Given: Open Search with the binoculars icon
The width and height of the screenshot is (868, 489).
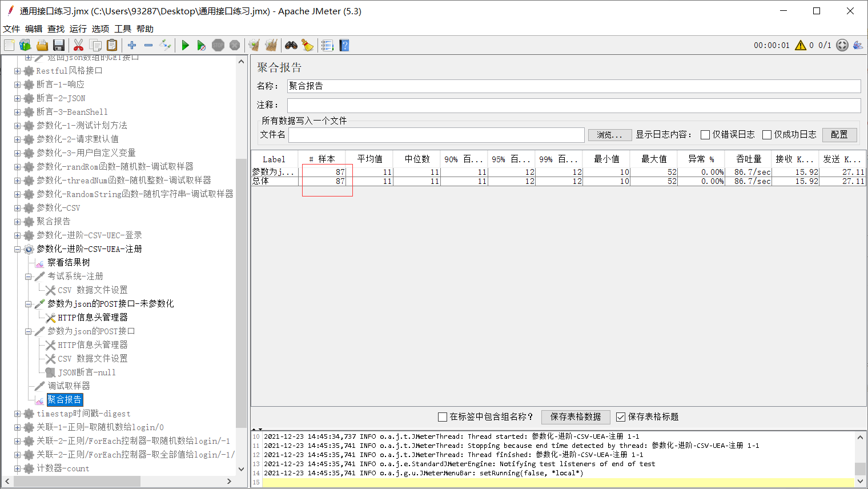Looking at the screenshot, I should pos(291,45).
